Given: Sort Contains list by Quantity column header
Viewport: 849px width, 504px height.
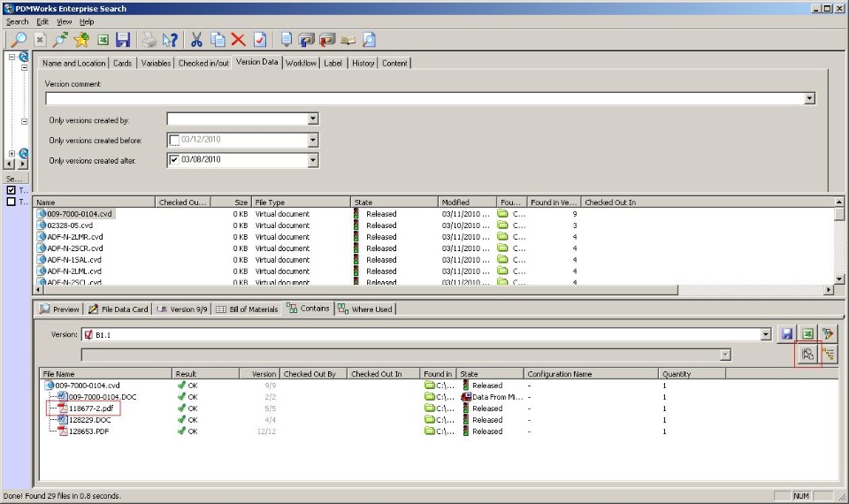Looking at the screenshot, I should (692, 373).
